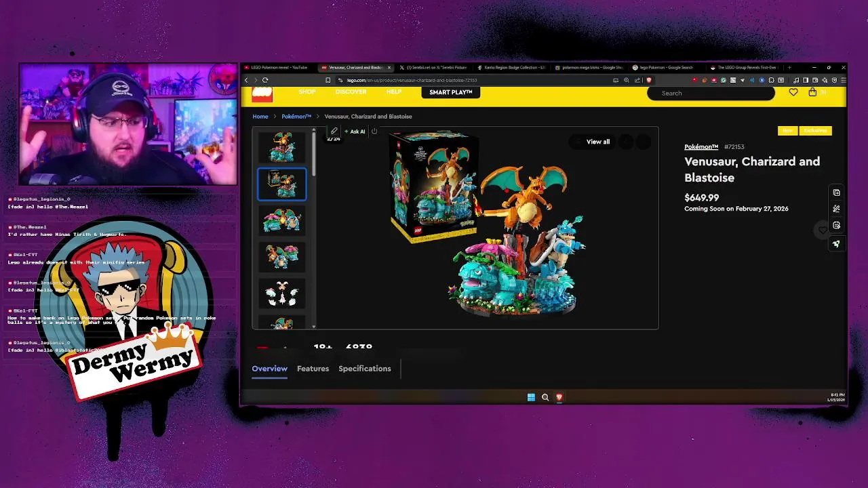This screenshot has height=488, width=868.
Task: Switch to the Serebii.net on X tab
Action: (433, 68)
